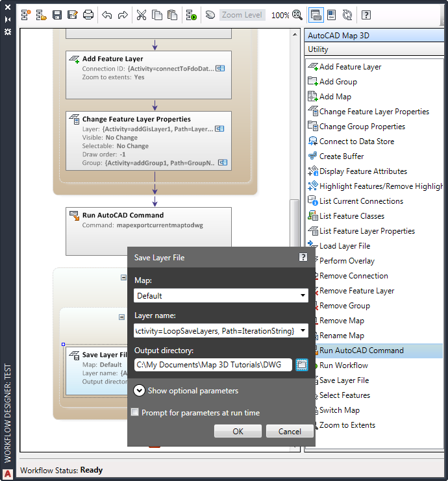Select Zoom to Extents activity

347,425
